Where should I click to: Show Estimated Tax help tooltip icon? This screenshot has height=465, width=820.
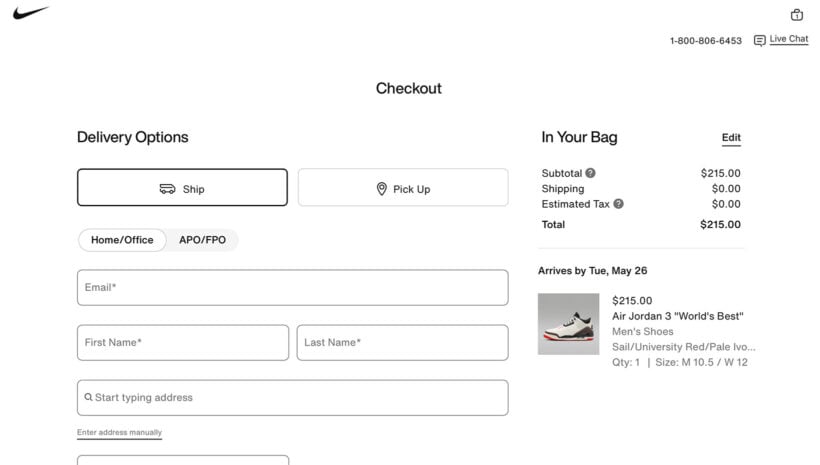pyautogui.click(x=618, y=204)
